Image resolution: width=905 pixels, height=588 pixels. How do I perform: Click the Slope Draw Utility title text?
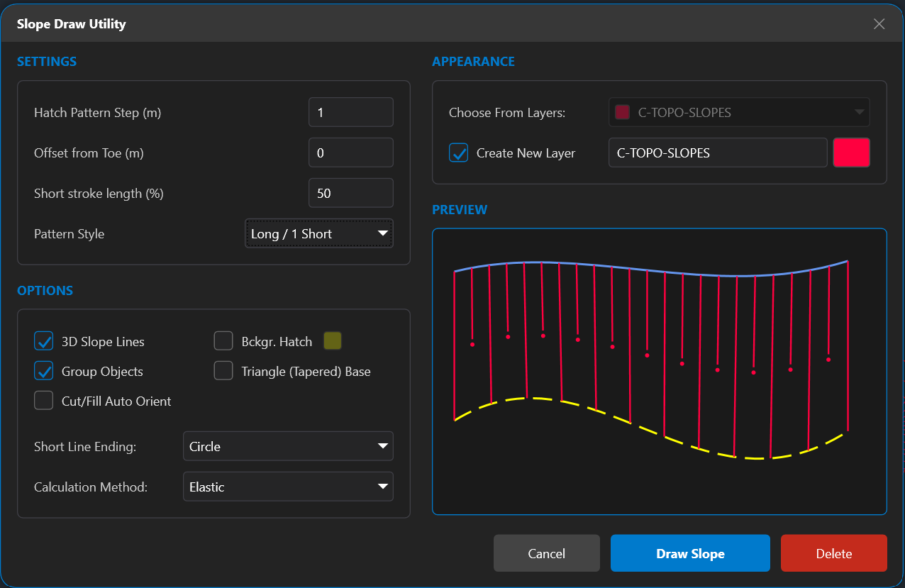click(x=72, y=23)
